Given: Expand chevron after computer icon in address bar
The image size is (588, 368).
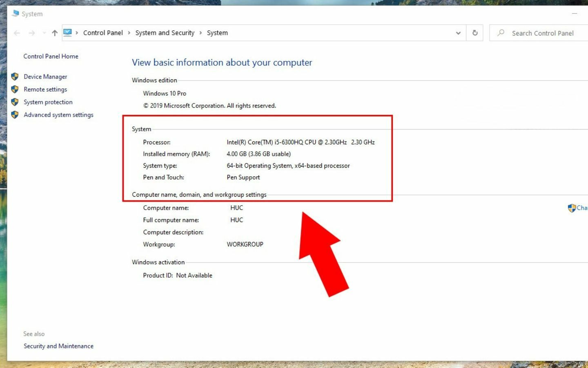Looking at the screenshot, I should [x=77, y=33].
